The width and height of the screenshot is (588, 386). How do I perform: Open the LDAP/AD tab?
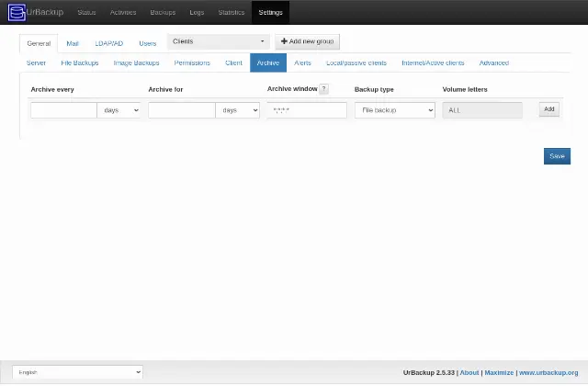pos(109,43)
